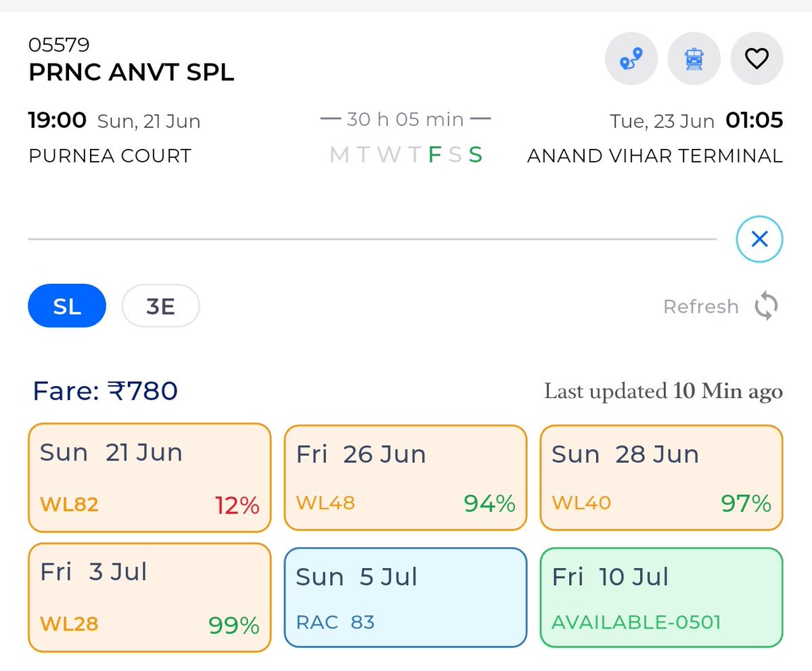Pick Fri 10 Jul AVAILABLE-0501 card
Viewport: 812px width, 671px height.
click(x=661, y=598)
